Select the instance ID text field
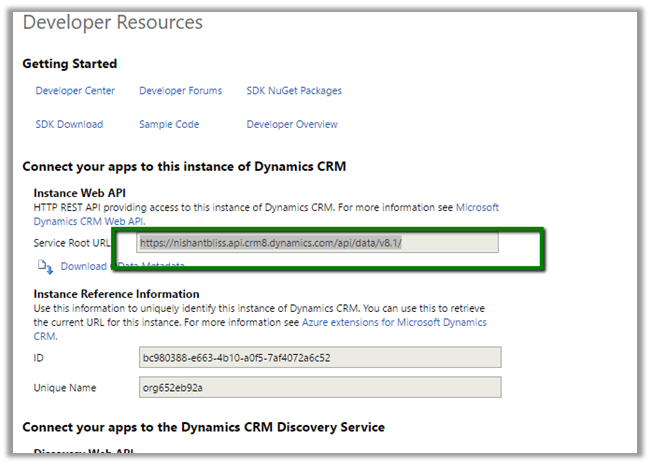650x465 pixels. point(319,357)
